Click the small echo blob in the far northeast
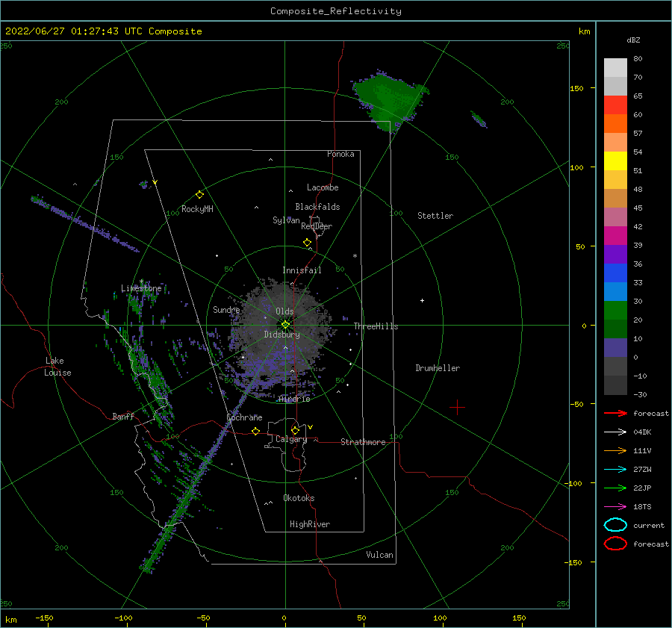The width and height of the screenshot is (672, 628). pyautogui.click(x=479, y=119)
